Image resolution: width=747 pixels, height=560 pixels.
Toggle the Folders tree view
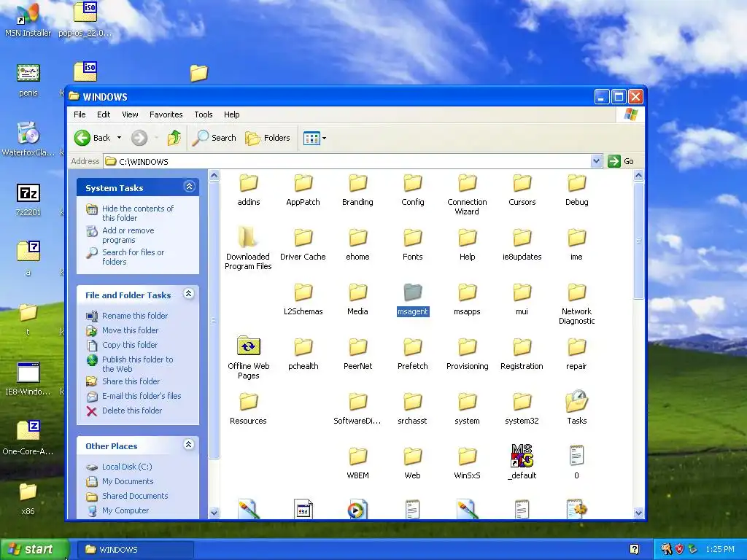(x=267, y=138)
